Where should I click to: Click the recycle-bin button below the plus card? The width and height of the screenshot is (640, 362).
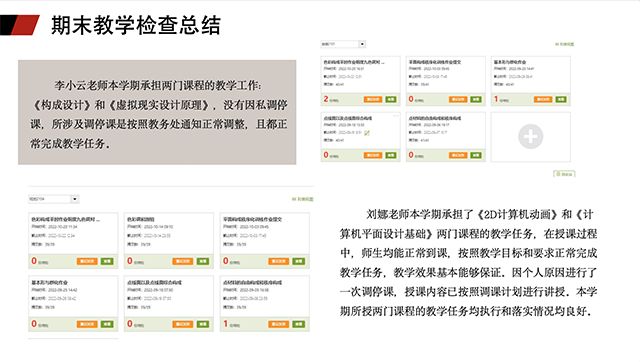pyautogui.click(x=564, y=174)
